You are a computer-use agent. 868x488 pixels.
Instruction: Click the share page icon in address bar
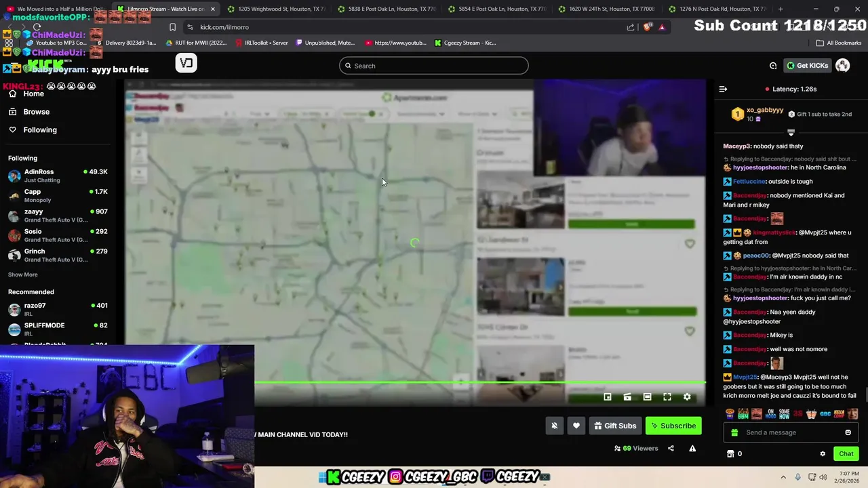coord(631,27)
